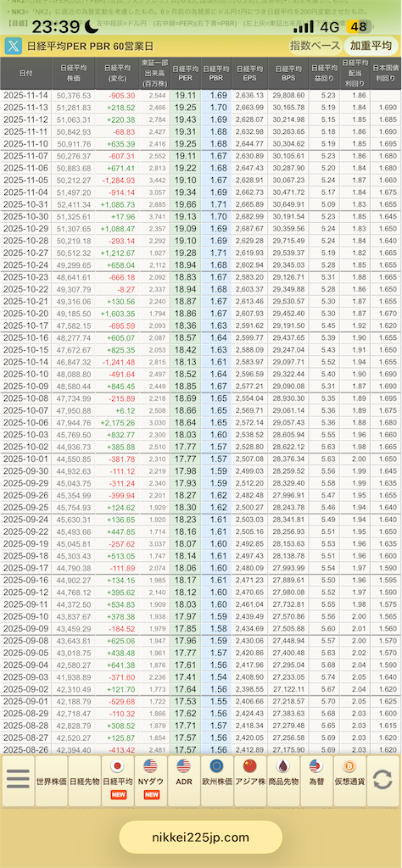Select the change value -413.42

pyautogui.click(x=122, y=749)
